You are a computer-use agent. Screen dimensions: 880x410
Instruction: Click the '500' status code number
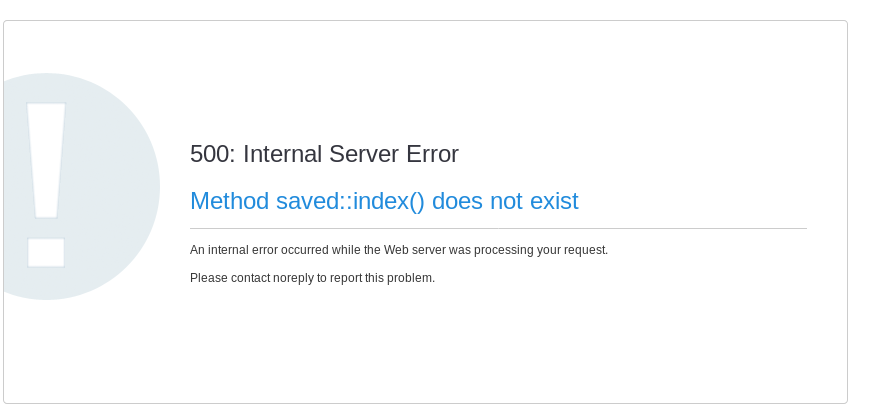(x=210, y=154)
